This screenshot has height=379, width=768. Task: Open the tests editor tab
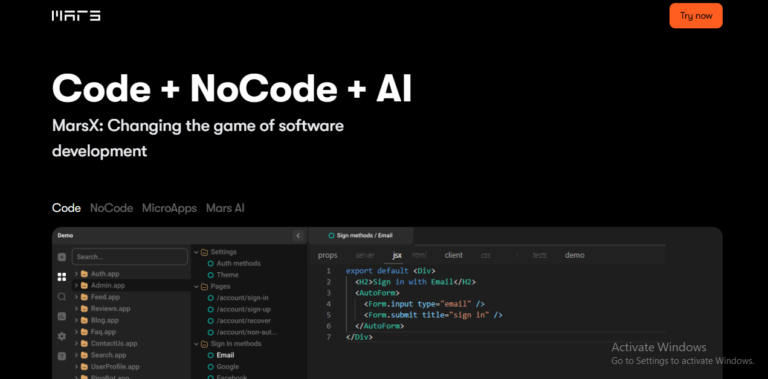[x=539, y=255]
